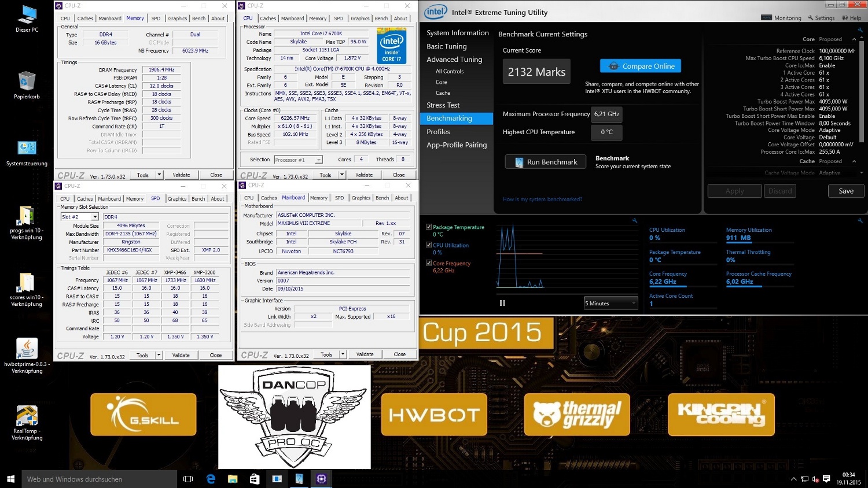Open scores win10 shortcut icon
Screen dimensions: 868x488
click(x=27, y=290)
